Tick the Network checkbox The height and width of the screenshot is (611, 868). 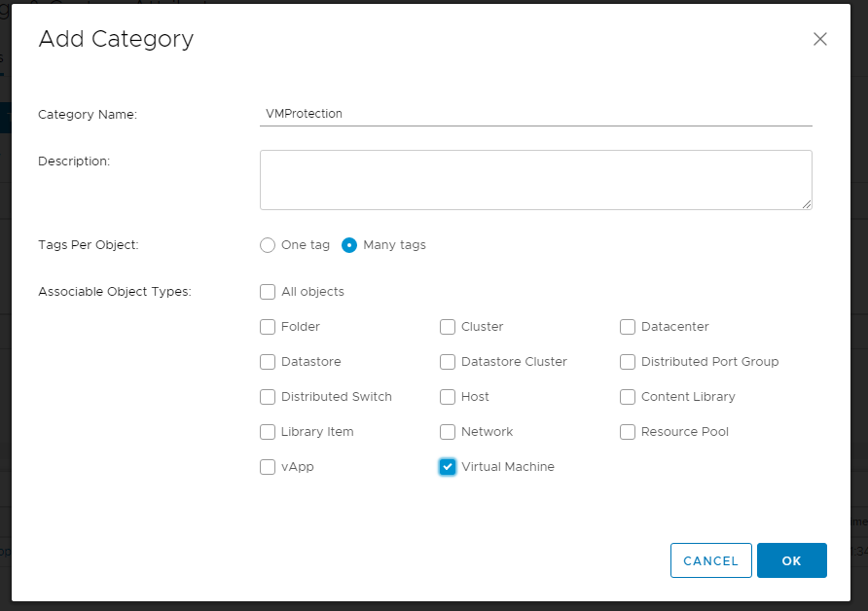pyautogui.click(x=448, y=432)
